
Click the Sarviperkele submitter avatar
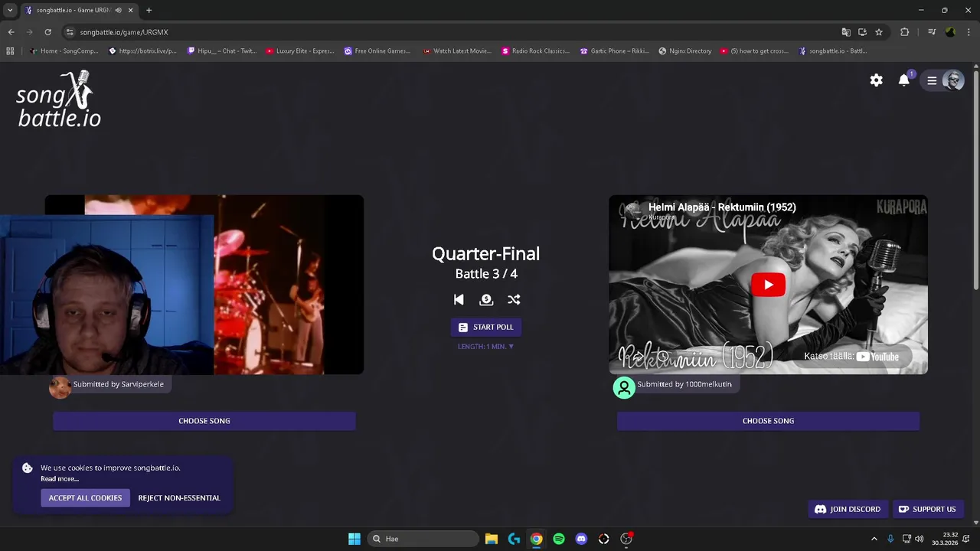(60, 387)
